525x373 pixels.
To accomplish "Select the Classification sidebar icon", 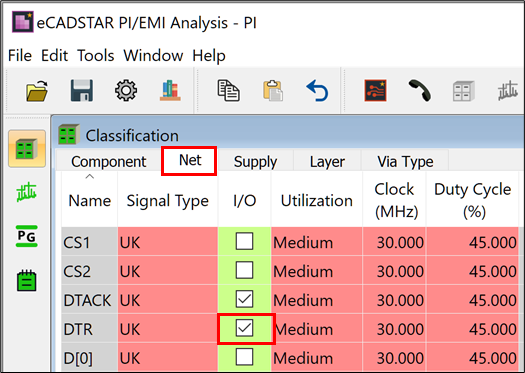I will (27, 149).
